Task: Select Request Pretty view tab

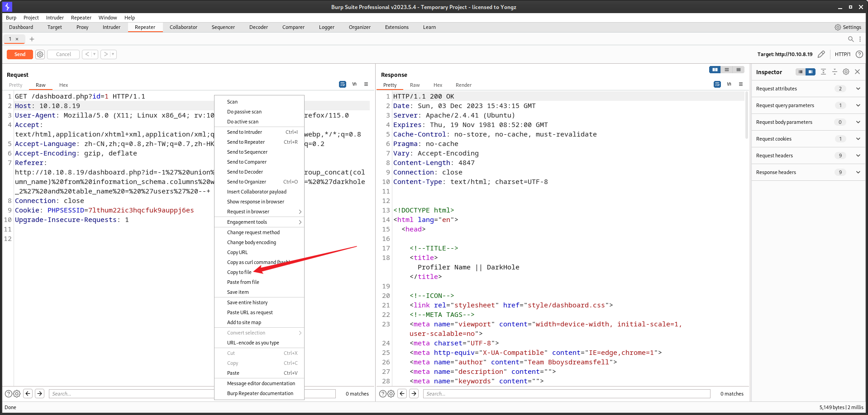Action: click(15, 85)
